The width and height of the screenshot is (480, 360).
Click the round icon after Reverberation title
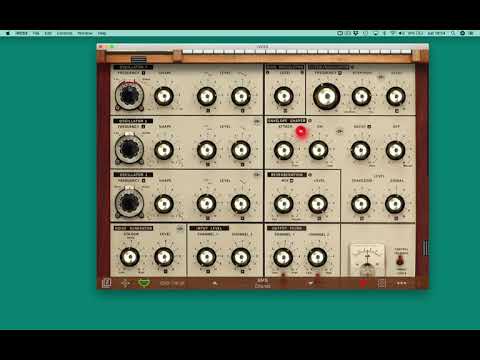pos(310,174)
